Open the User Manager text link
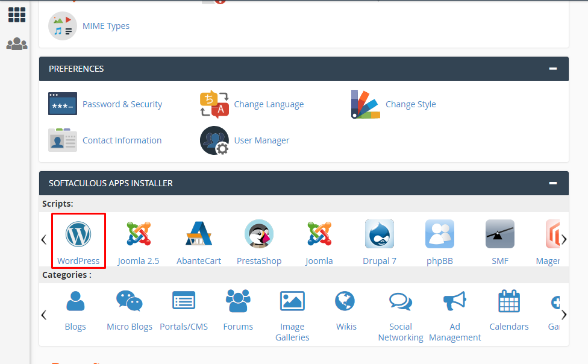588x364 pixels. pos(261,140)
